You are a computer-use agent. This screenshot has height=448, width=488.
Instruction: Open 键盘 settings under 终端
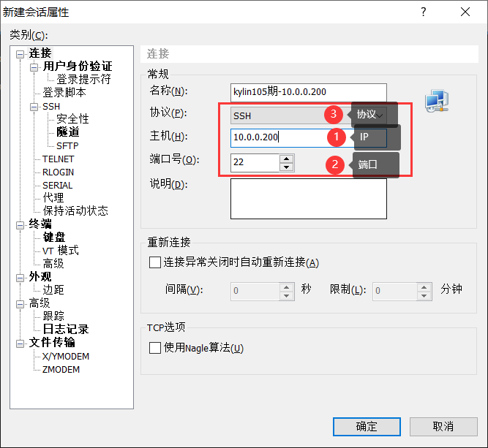[54, 238]
